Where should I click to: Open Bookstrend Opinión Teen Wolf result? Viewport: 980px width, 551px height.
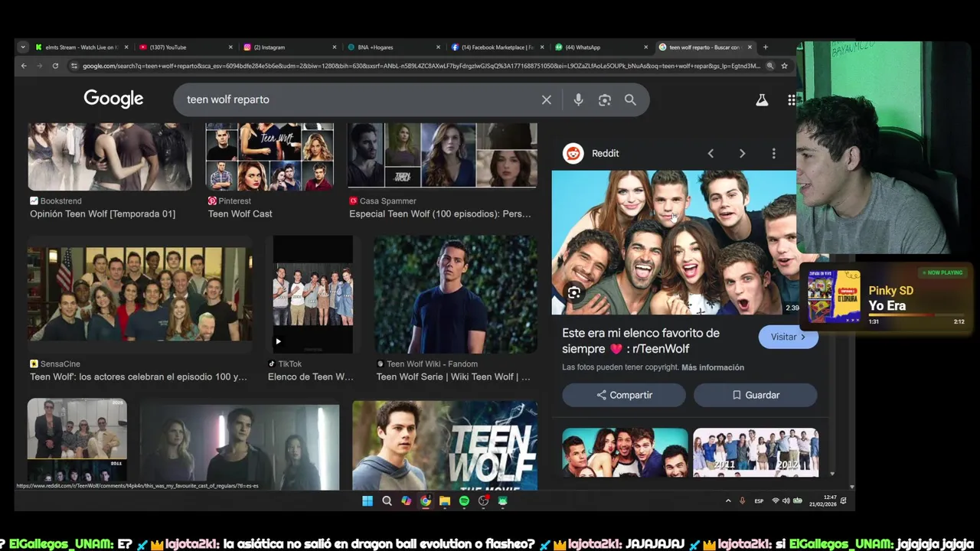tap(103, 214)
